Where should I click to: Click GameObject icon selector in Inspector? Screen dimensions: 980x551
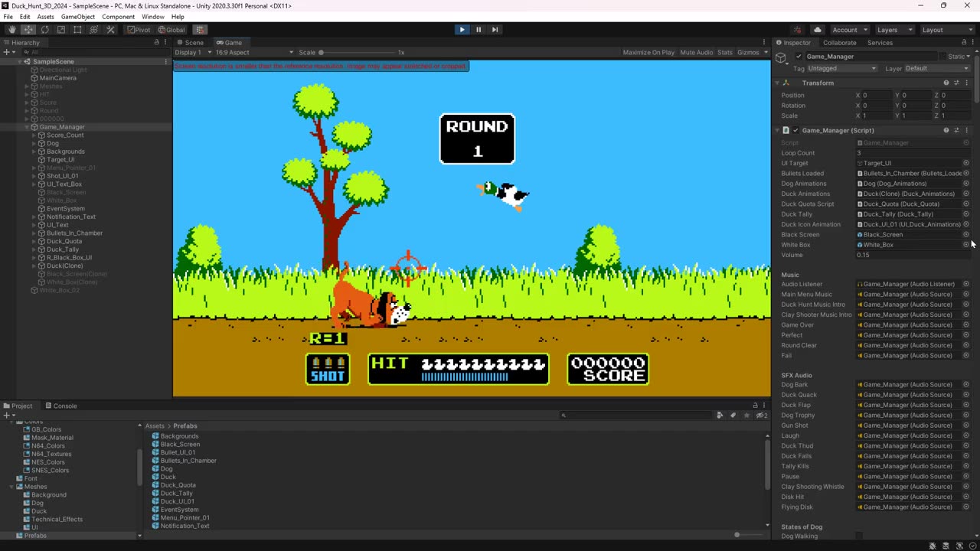point(781,57)
